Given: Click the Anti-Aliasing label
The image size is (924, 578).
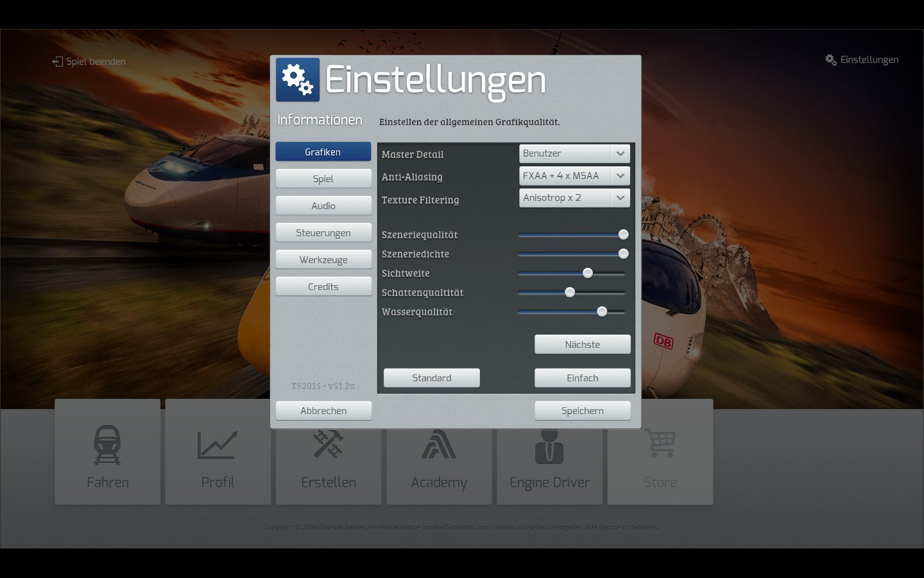Looking at the screenshot, I should 412,177.
